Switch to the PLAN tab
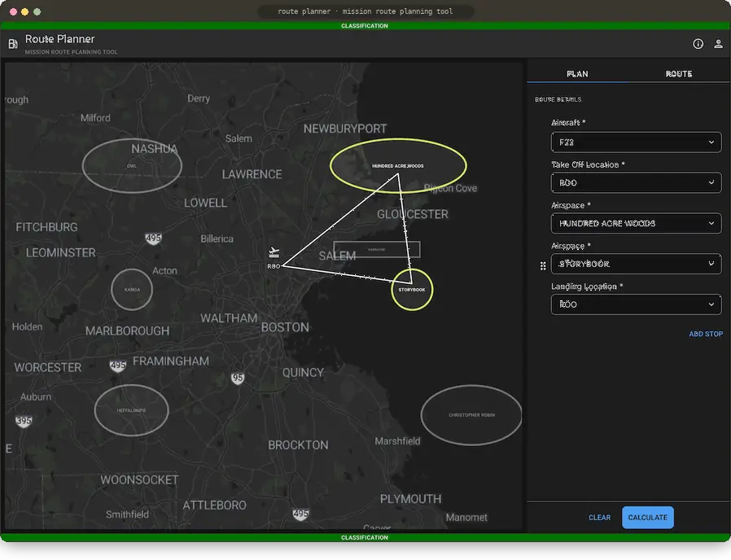731x560 pixels. pyautogui.click(x=577, y=74)
